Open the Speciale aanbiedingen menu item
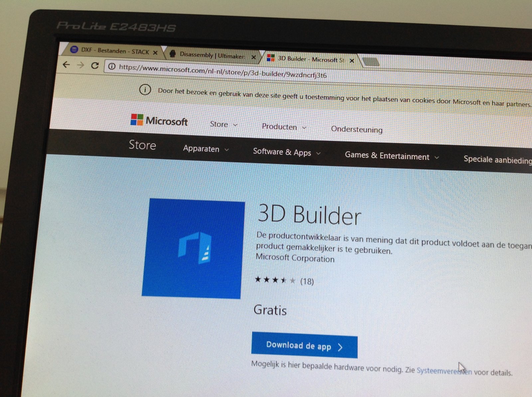Image resolution: width=532 pixels, height=397 pixels. click(x=497, y=160)
